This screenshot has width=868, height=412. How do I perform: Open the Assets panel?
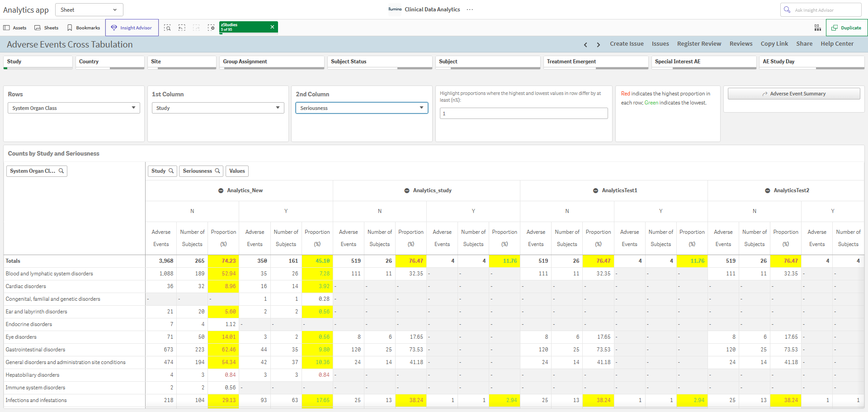pos(15,28)
